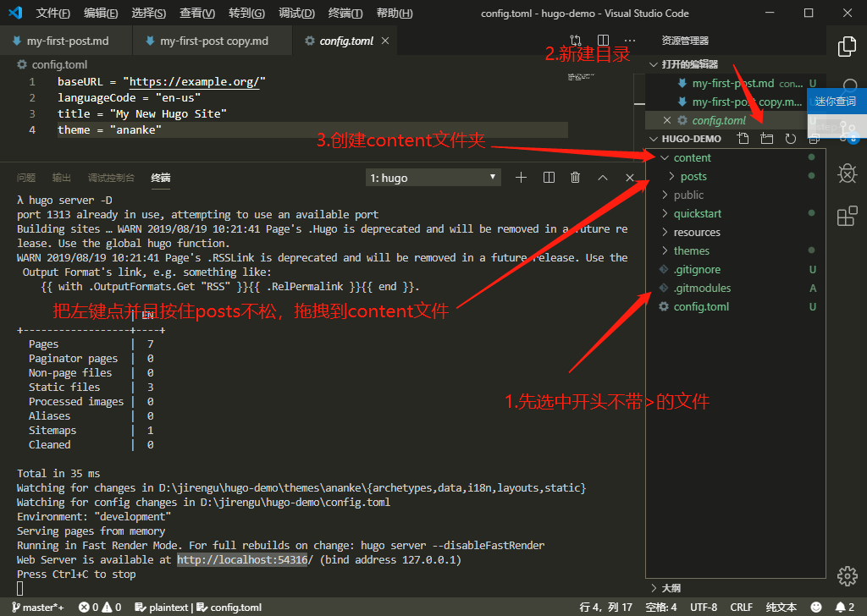Open the Manage settings gear

click(x=847, y=576)
